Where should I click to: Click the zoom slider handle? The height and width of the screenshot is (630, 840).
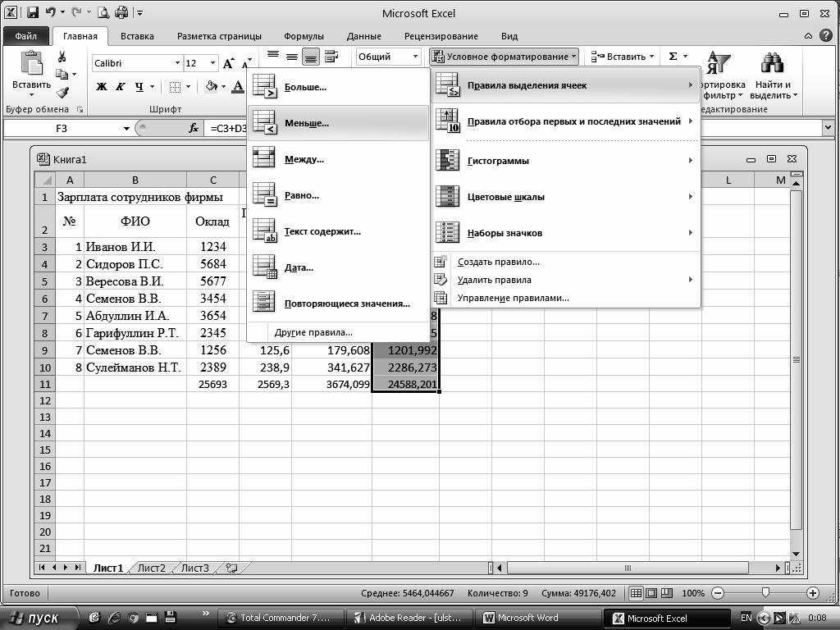765,592
